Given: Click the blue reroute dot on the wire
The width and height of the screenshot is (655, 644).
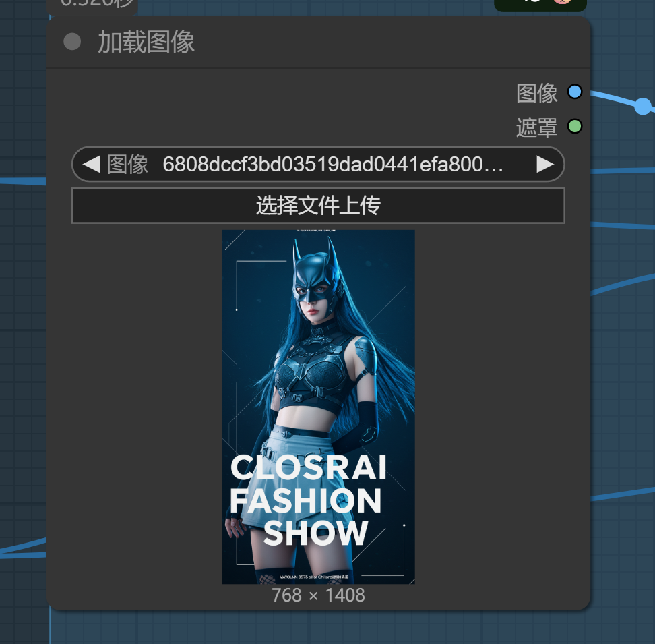Looking at the screenshot, I should pyautogui.click(x=643, y=106).
